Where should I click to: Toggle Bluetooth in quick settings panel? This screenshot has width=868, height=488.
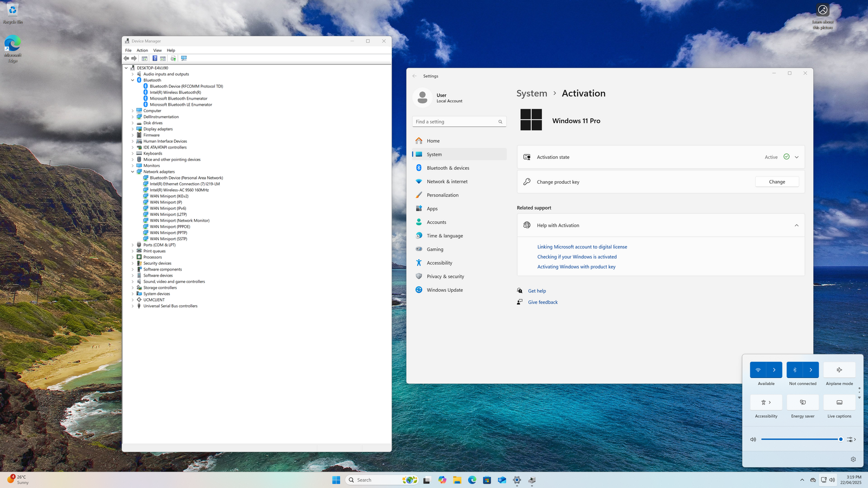point(795,370)
